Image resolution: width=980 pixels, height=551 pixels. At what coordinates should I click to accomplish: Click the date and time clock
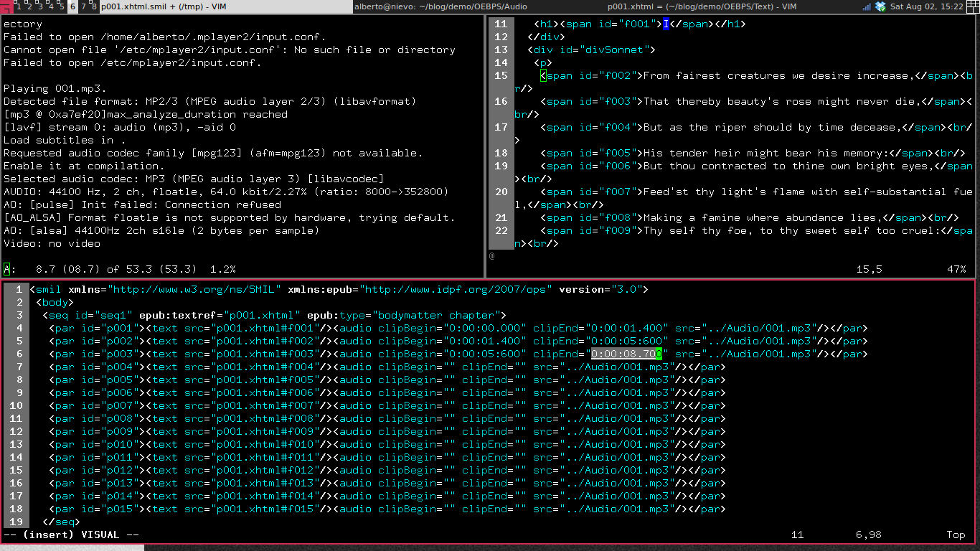click(926, 6)
